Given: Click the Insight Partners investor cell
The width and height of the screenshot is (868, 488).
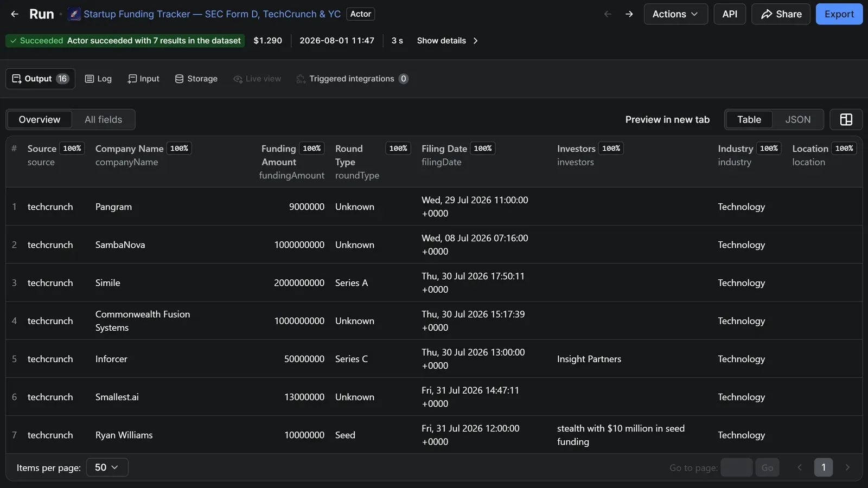Looking at the screenshot, I should pyautogui.click(x=589, y=359).
